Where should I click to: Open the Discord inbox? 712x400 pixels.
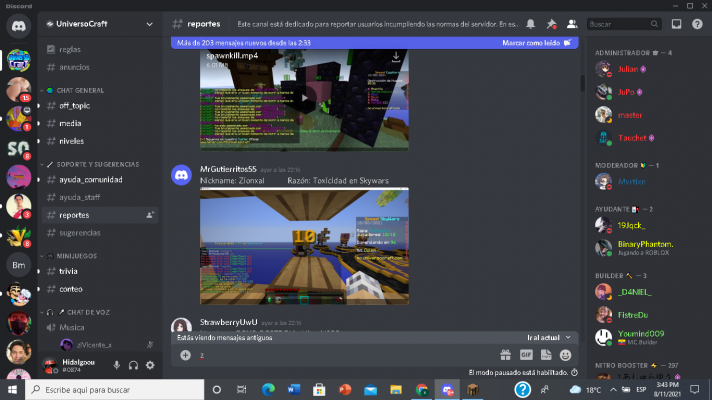(x=677, y=23)
